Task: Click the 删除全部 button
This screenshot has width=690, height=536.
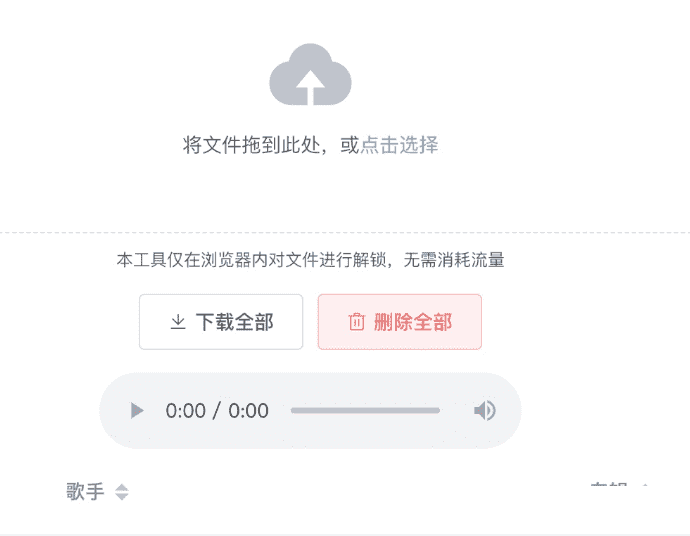Action: (x=400, y=322)
